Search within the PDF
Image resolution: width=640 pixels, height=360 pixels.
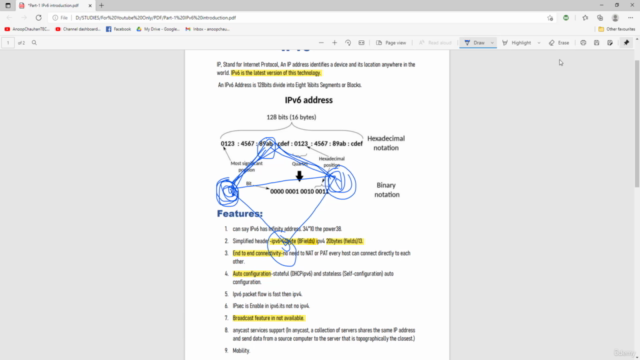pos(34,43)
